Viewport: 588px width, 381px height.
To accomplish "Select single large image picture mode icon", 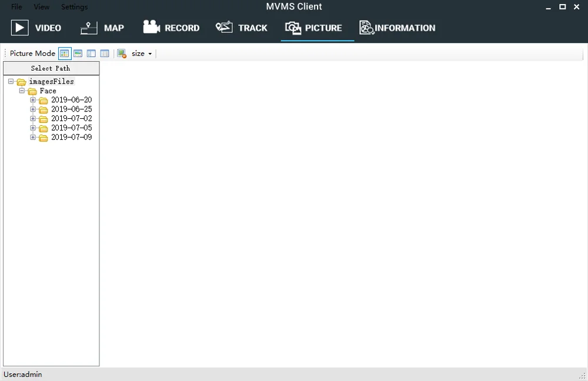I will [x=78, y=54].
